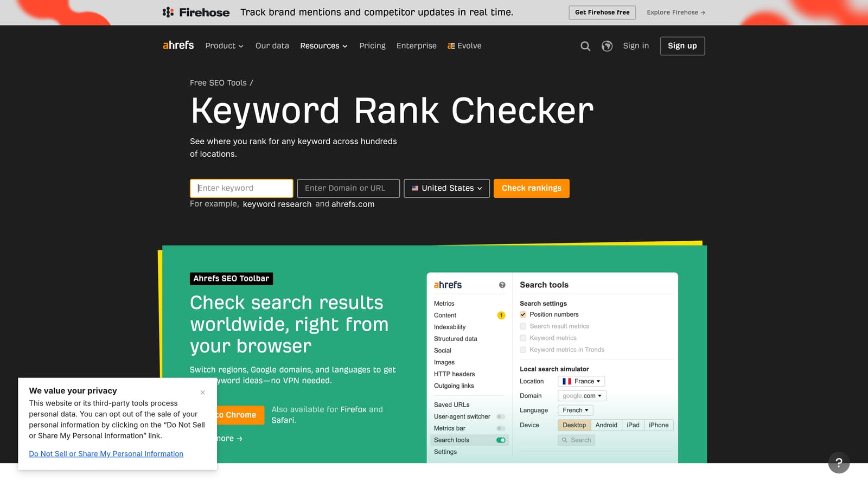Viewport: 868px width, 488px height.
Task: Open the help question mark button
Action: pos(839,463)
